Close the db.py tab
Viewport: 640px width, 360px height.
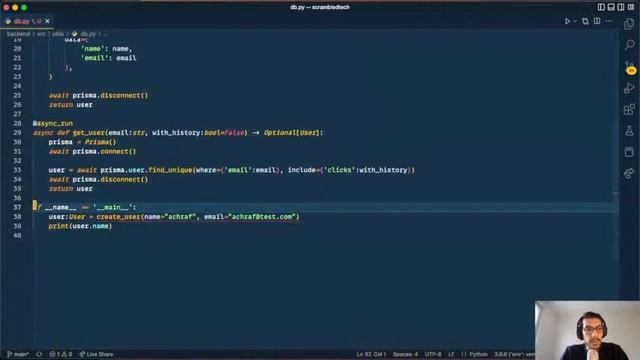pos(47,21)
